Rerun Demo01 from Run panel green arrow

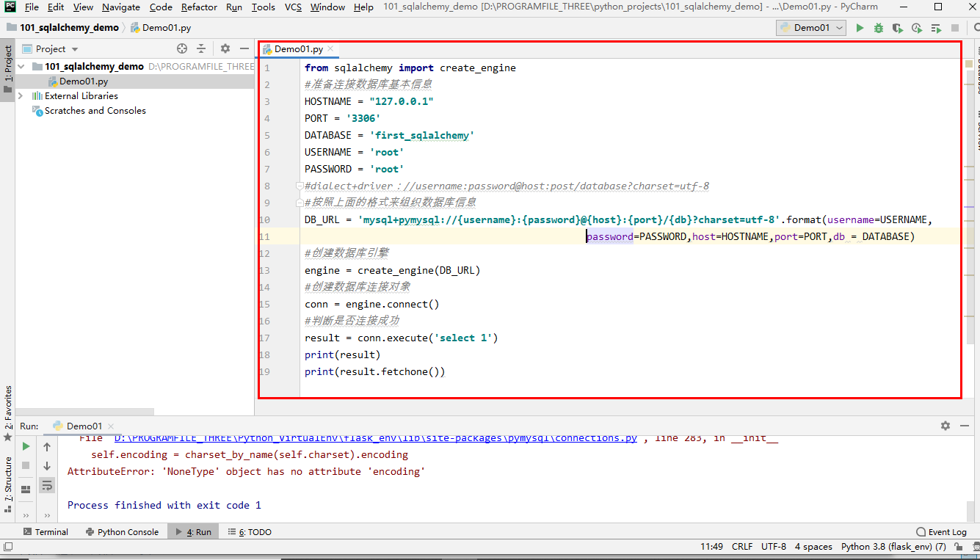tap(26, 446)
